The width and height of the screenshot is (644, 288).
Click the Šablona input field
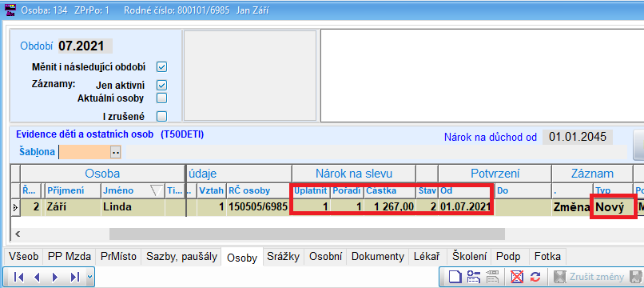pos(85,152)
